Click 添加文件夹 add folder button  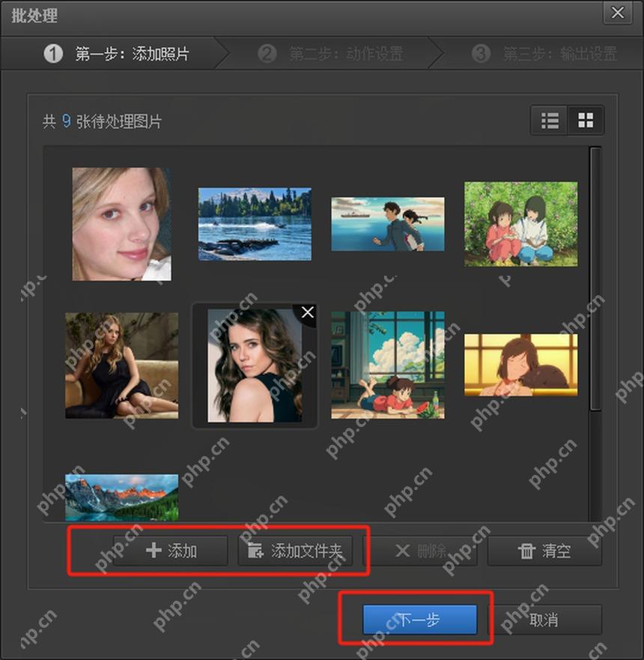click(295, 551)
